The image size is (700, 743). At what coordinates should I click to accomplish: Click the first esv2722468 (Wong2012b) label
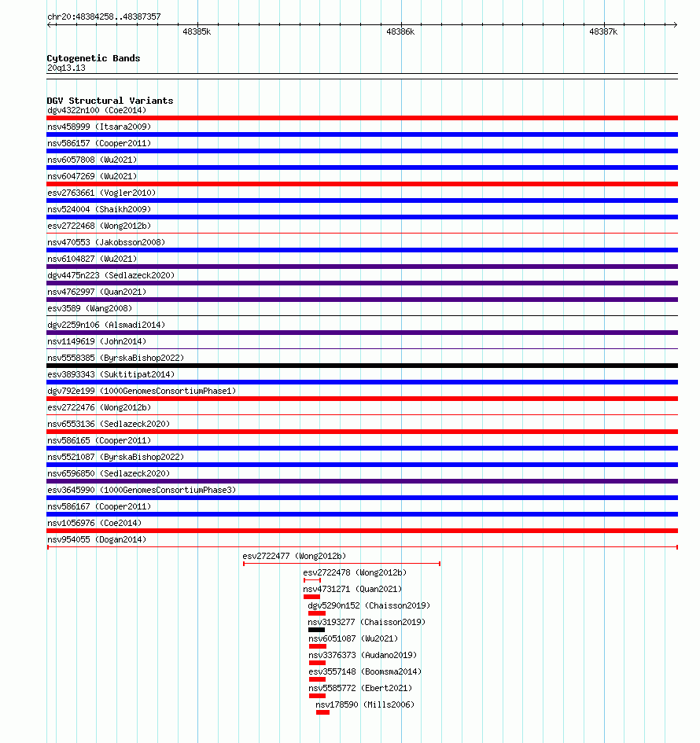click(99, 226)
